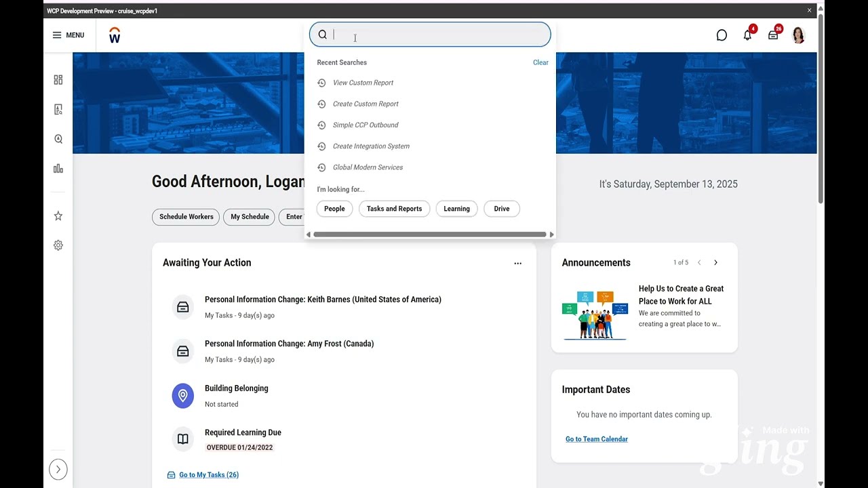Select recent search Simple CCP Outbound
This screenshot has height=488, width=868.
click(x=366, y=125)
